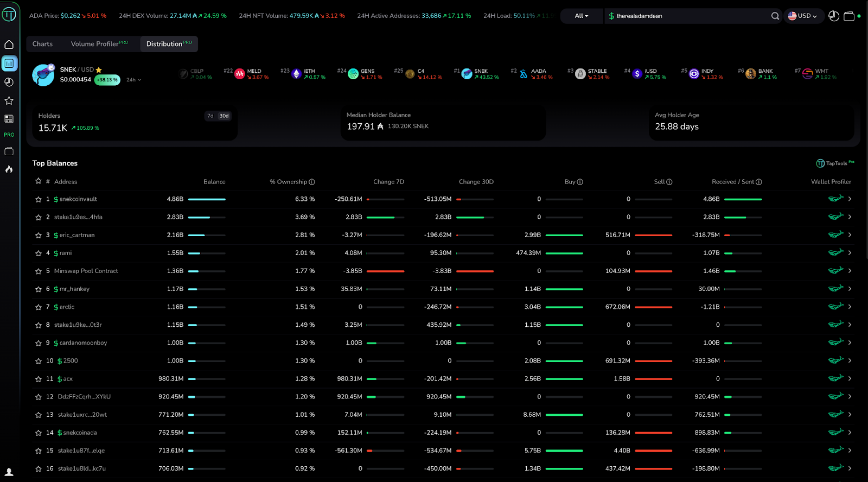Switch to the Volume Profiler tab

pos(99,44)
